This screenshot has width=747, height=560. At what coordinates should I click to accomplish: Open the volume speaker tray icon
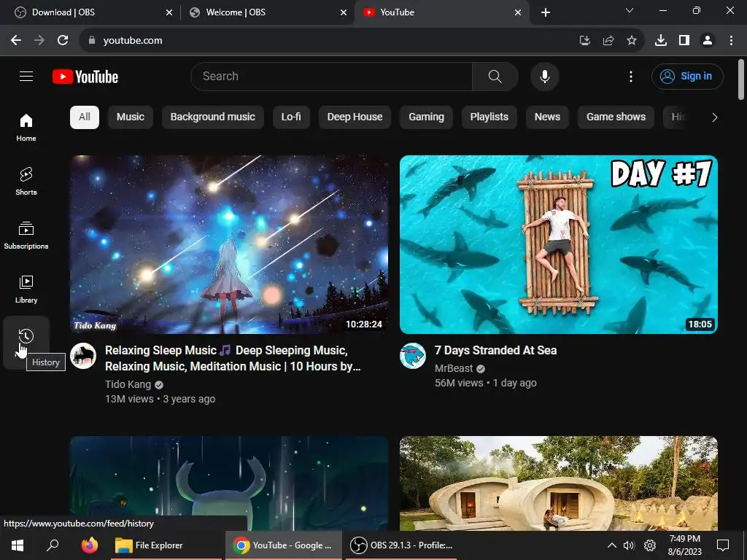[630, 545]
